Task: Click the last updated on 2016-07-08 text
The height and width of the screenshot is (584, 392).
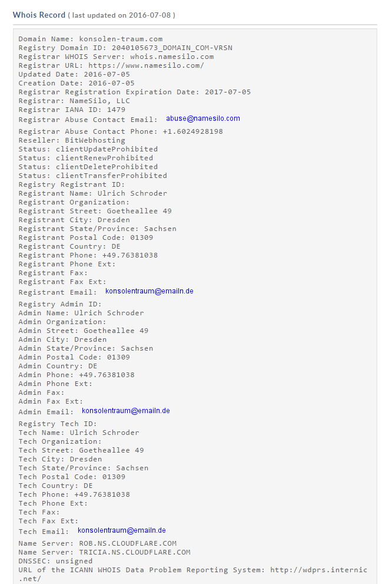Action: [x=121, y=15]
